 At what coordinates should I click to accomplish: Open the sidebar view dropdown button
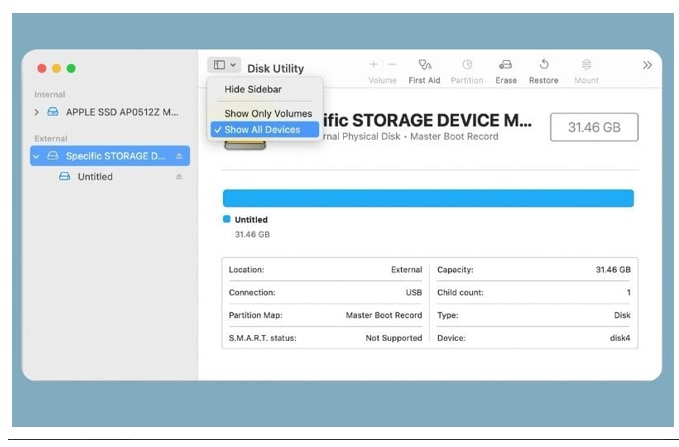pyautogui.click(x=224, y=65)
